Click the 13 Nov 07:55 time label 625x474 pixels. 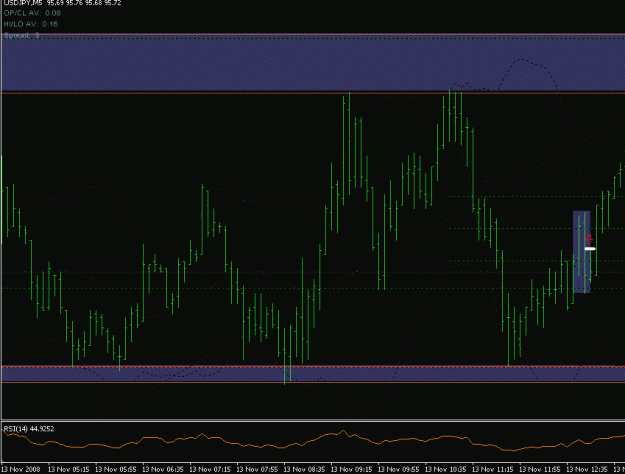coord(257,469)
